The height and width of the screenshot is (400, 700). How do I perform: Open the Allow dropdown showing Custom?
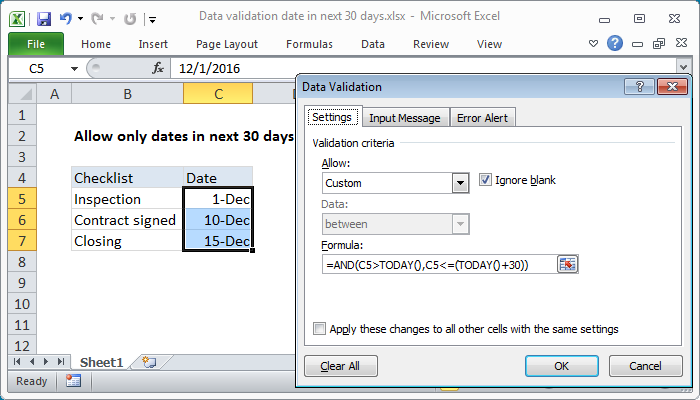[460, 183]
